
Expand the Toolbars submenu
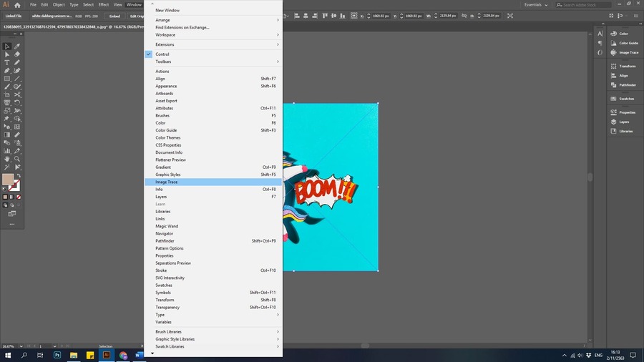(213, 62)
